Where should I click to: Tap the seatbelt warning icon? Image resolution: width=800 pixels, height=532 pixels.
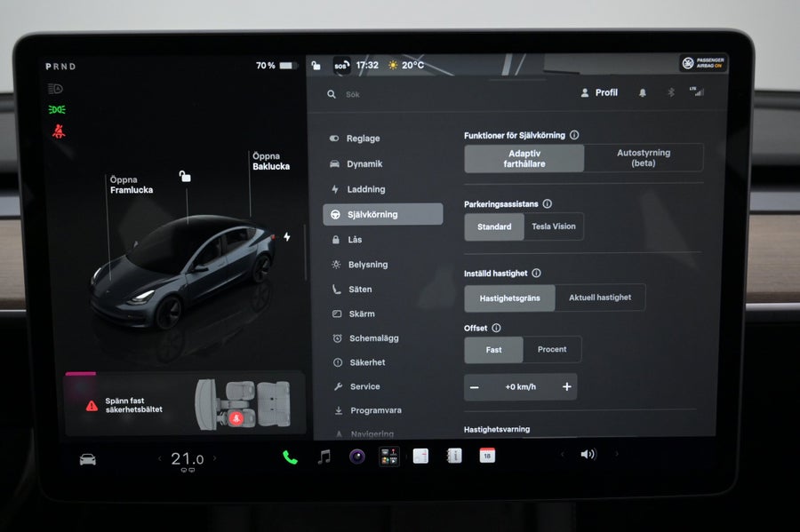(x=59, y=131)
